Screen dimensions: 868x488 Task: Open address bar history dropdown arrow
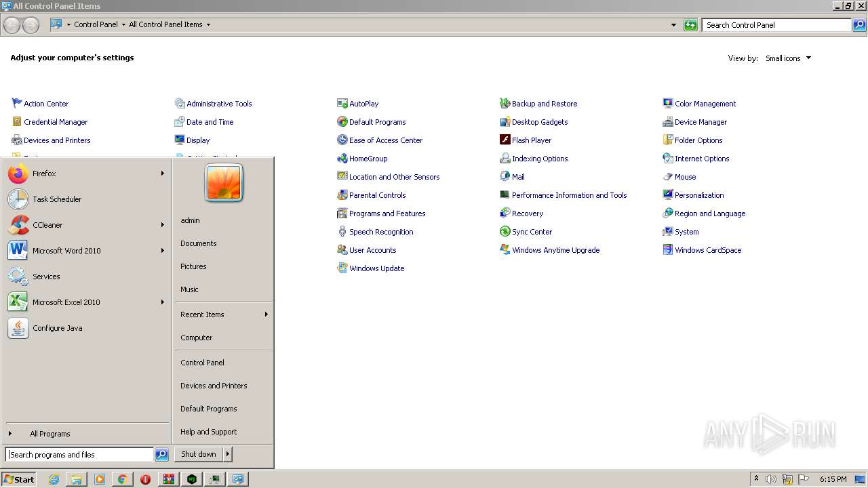pos(673,25)
